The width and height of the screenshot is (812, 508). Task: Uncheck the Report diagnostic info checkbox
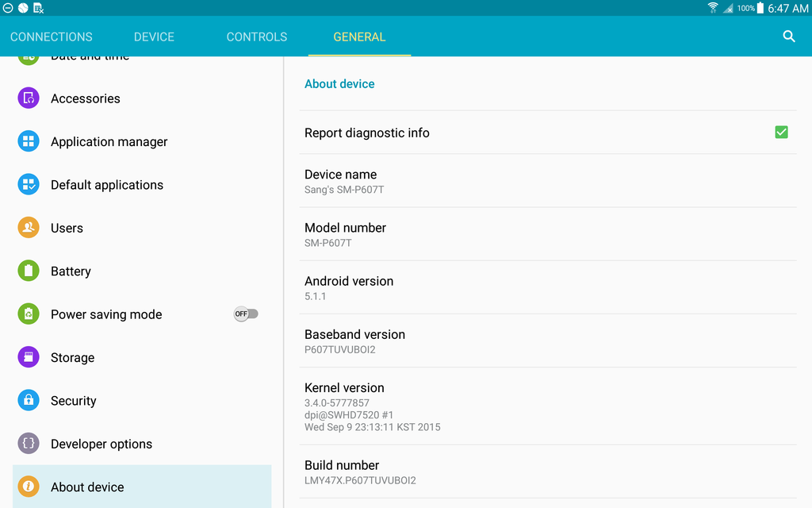tap(781, 133)
